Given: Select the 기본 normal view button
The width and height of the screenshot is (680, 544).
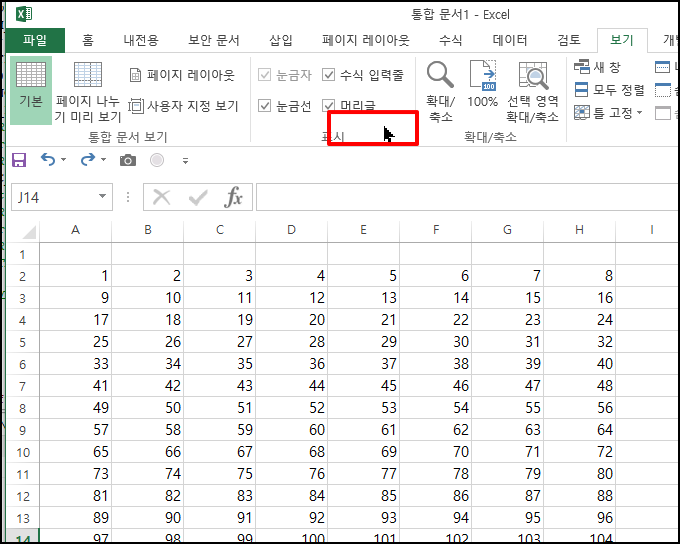Looking at the screenshot, I should [31, 90].
